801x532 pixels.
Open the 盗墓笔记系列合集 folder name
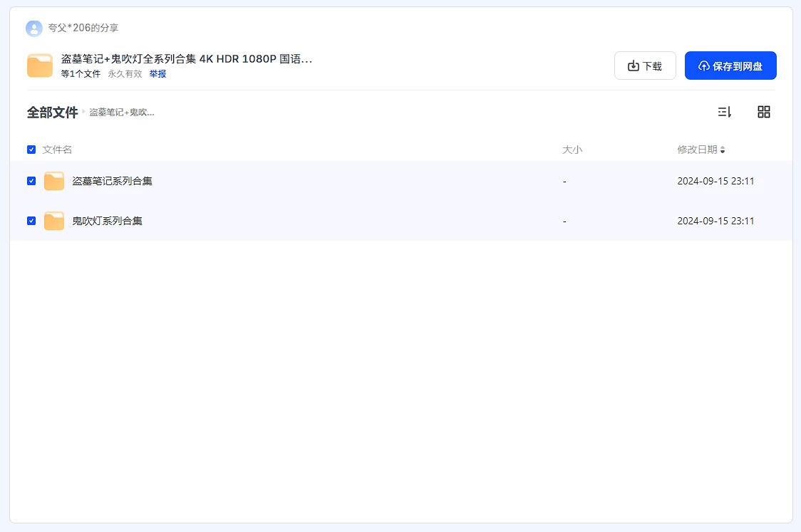112,181
